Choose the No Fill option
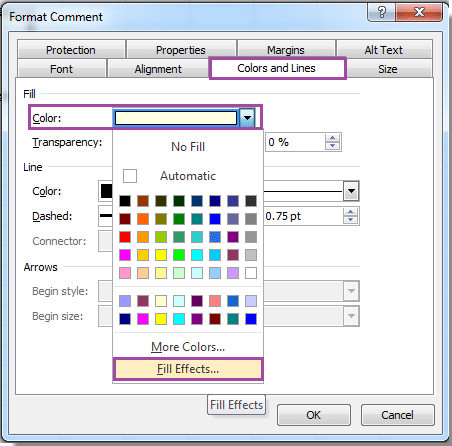This screenshot has height=446, width=452. coord(188,147)
